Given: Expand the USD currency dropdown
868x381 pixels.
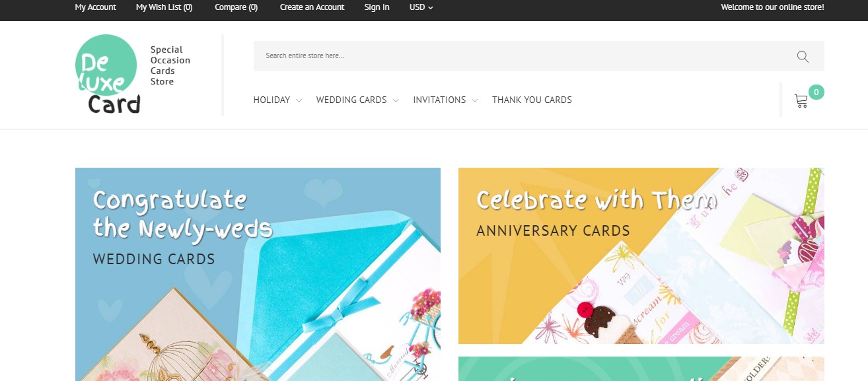Looking at the screenshot, I should point(421,7).
